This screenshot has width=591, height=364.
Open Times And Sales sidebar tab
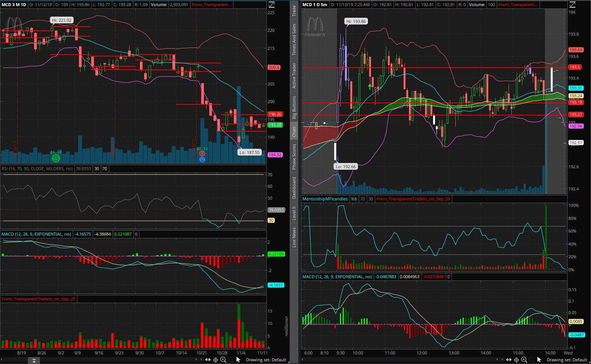(294, 39)
